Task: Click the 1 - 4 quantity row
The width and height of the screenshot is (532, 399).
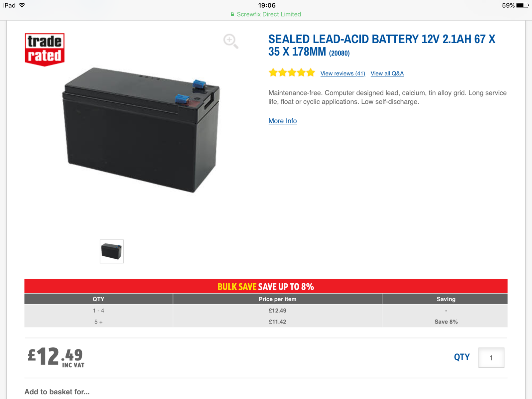Action: (x=98, y=311)
